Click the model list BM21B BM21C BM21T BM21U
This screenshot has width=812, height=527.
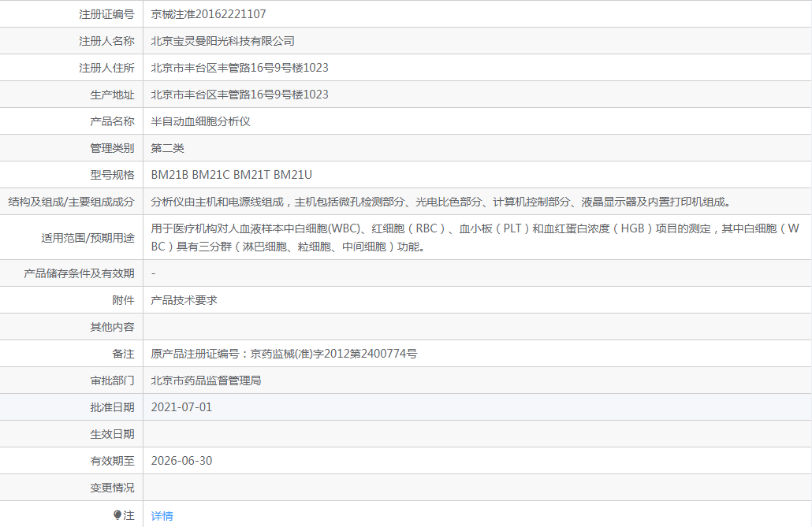click(x=232, y=175)
